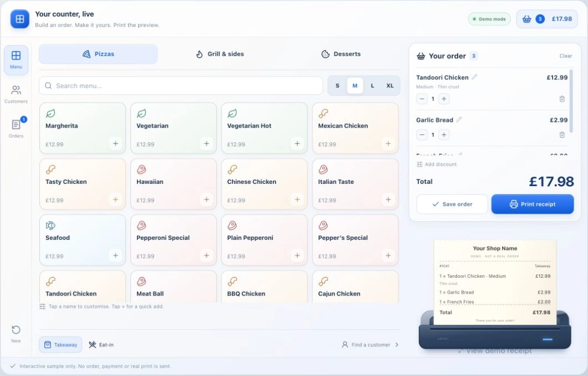Start a New order from sidebar

pyautogui.click(x=16, y=334)
